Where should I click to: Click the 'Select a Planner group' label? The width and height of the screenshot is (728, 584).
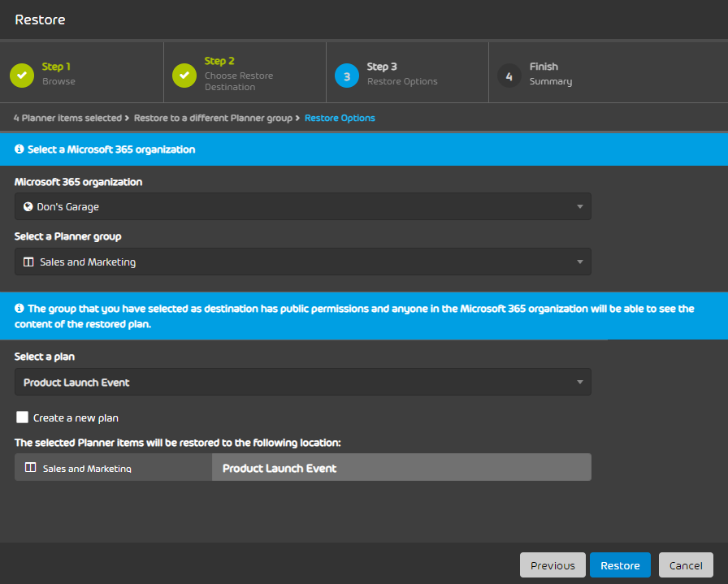[67, 236]
